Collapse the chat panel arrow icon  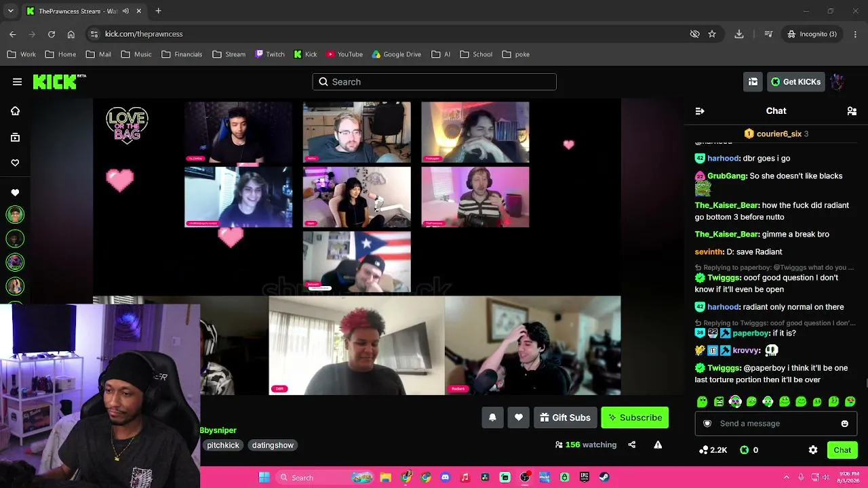point(700,111)
